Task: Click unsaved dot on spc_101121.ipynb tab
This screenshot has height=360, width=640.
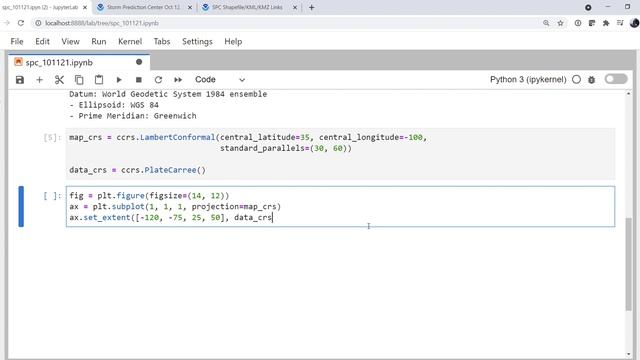Action: (139, 62)
